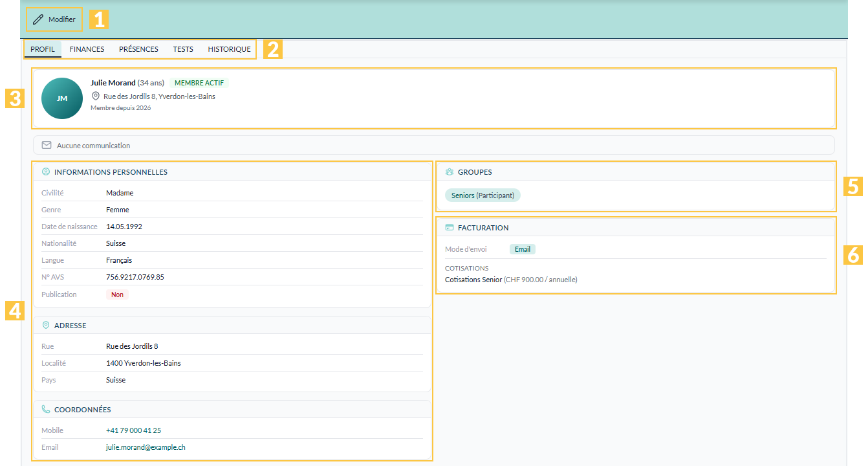868x466 pixels.
Task: Click the Madame civilité value
Action: point(120,193)
